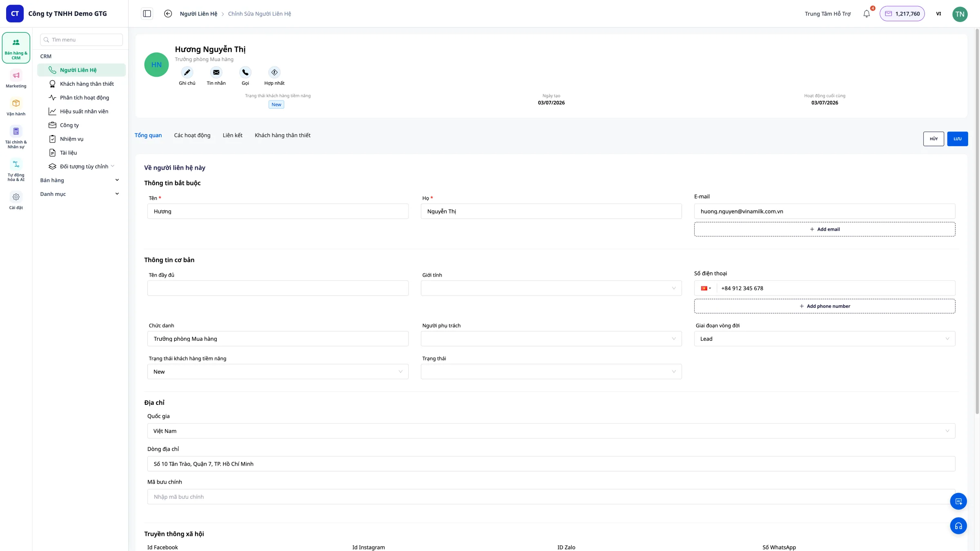Image resolution: width=980 pixels, height=551 pixels.
Task: Open Bán hàng & CRM module
Action: tap(16, 48)
